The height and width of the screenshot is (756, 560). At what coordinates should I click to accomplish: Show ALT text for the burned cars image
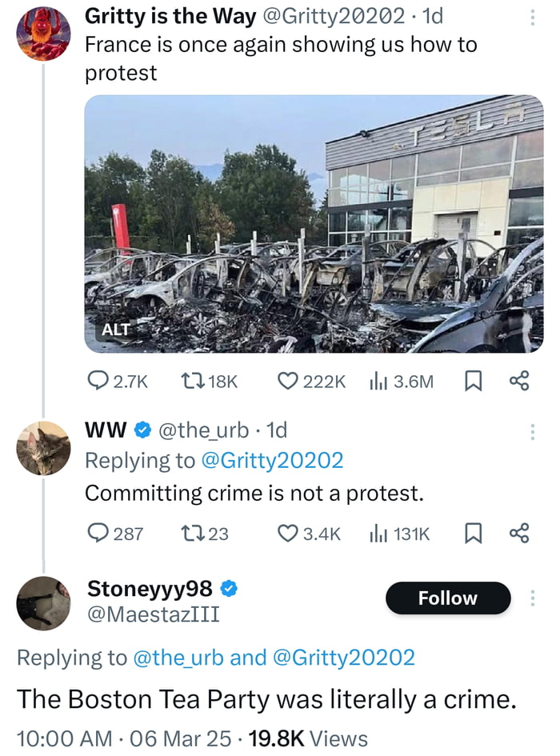(115, 330)
